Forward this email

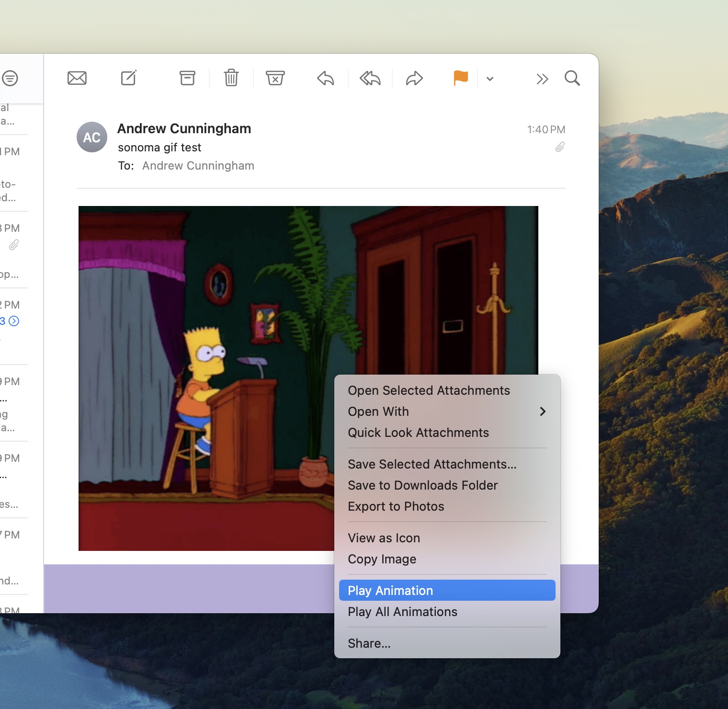(x=414, y=78)
